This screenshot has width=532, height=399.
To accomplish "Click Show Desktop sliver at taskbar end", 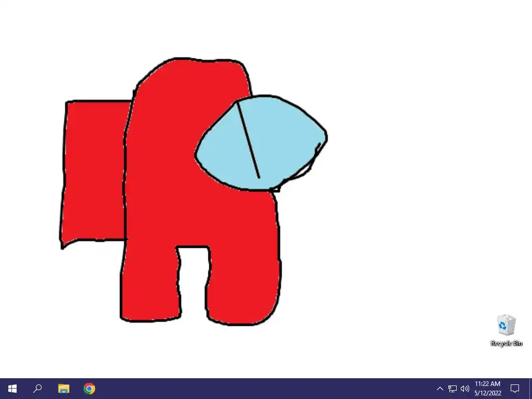I will pyautogui.click(x=530, y=389).
